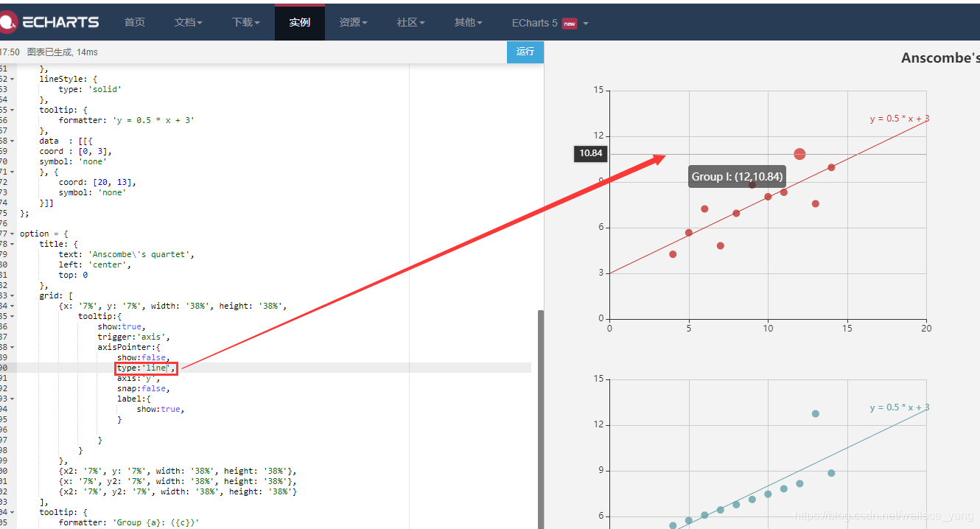The image size is (980, 529).
Task: Click the blue 运行 run button
Action: 525,52
